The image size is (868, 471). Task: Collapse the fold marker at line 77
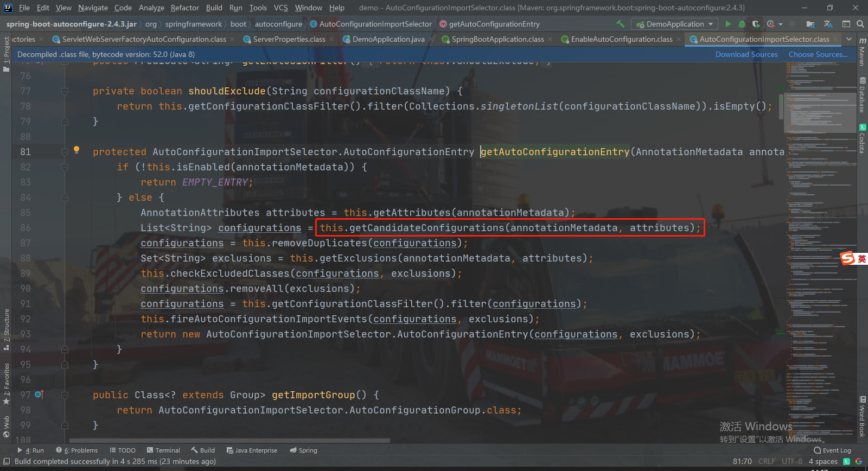[x=65, y=91]
